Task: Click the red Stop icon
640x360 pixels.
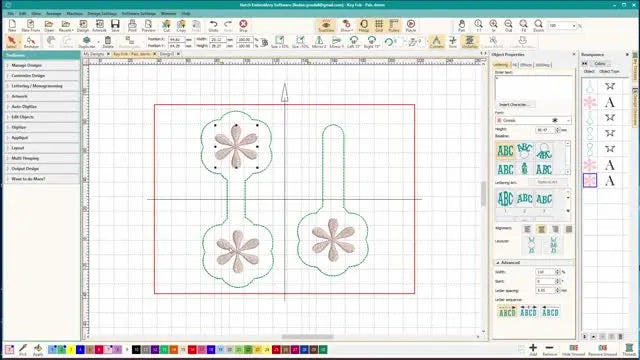Action: click(243, 25)
